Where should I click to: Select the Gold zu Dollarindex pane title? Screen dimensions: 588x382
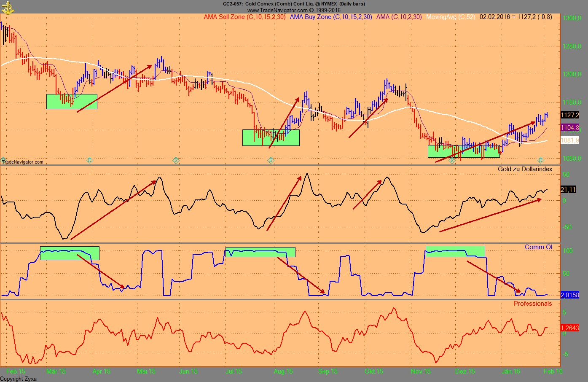click(x=525, y=169)
